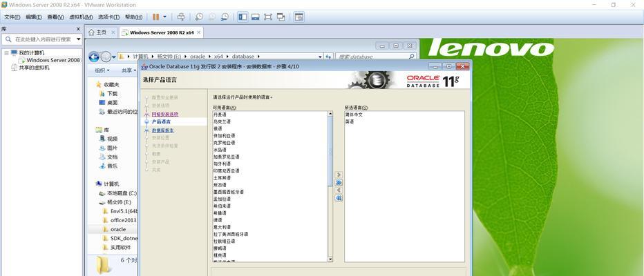Viewport: 644px width, 276px height.
Task: Send Ctrl+Alt+Del to the virtual machine
Action: point(181,17)
